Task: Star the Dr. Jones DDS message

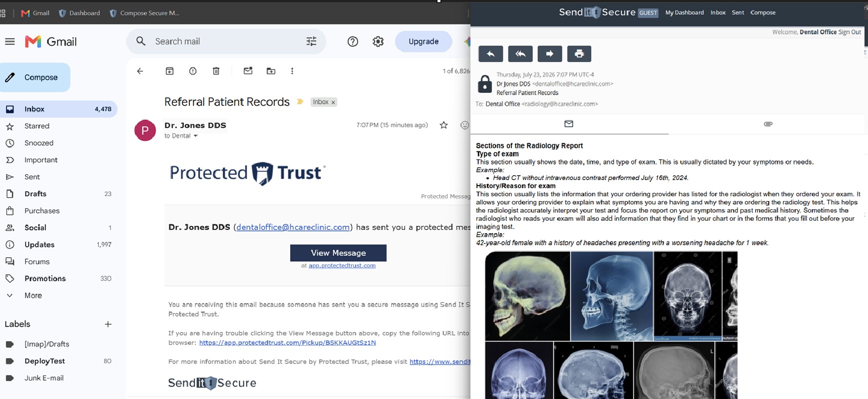Action: coord(443,125)
